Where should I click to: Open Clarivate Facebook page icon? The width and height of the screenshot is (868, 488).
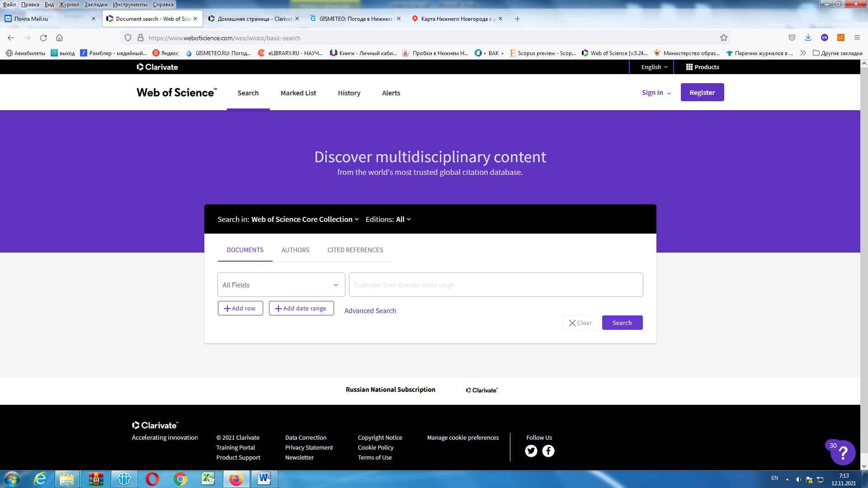[x=548, y=451]
